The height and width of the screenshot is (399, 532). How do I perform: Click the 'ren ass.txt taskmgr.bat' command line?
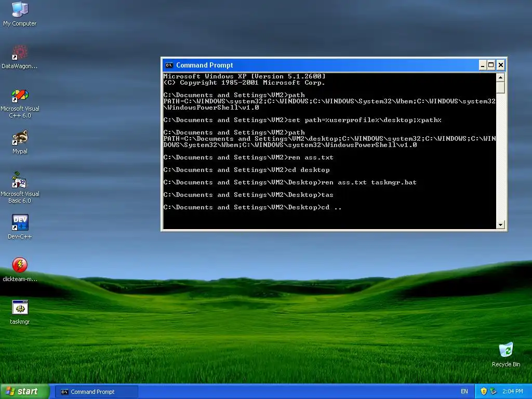(290, 182)
